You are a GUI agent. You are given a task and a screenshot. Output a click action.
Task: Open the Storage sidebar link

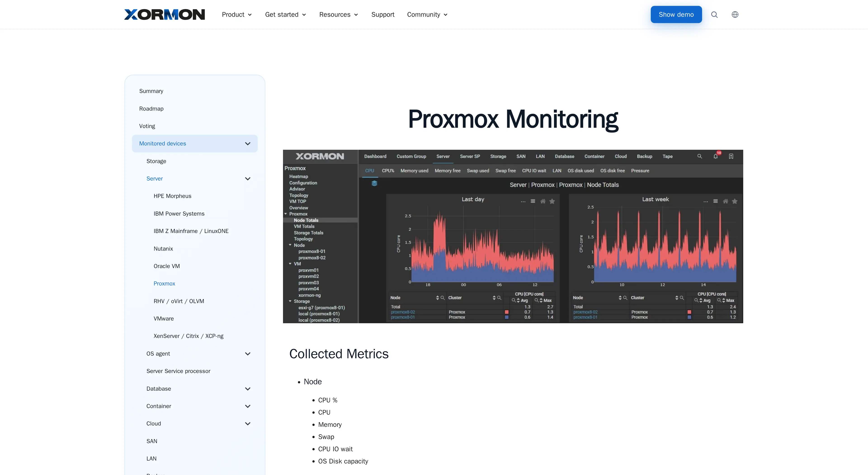pos(156,161)
